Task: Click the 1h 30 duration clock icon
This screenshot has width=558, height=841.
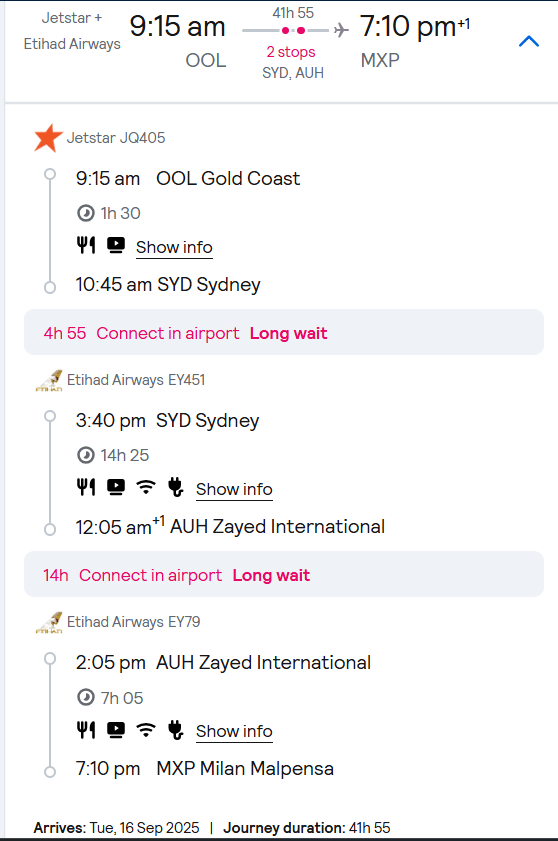Action: click(86, 213)
